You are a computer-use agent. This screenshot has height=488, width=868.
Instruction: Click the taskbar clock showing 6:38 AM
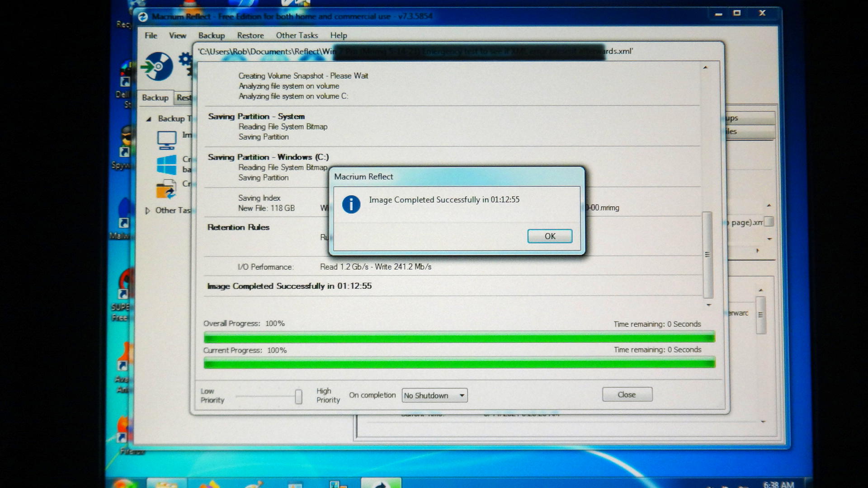tap(778, 484)
